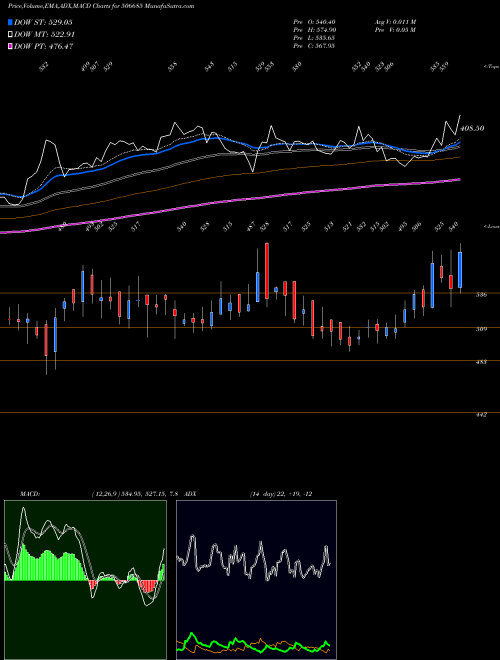Click the 'Pre L: 535.65' value
Screen dimensions: 500x660
[314, 38]
